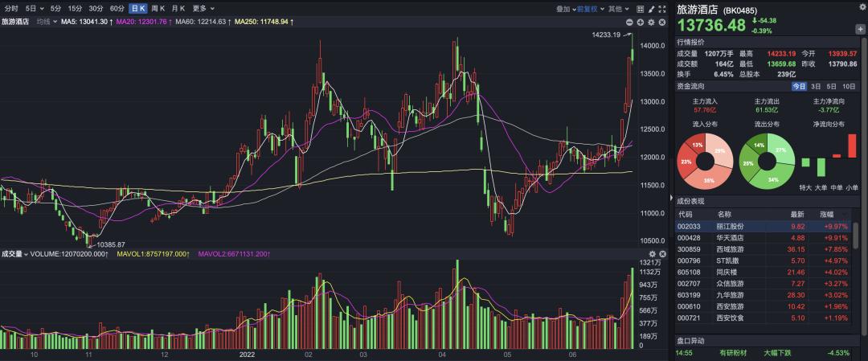868x361 pixels.
Task: Switch capital flow to 今日
Action: coord(799,86)
